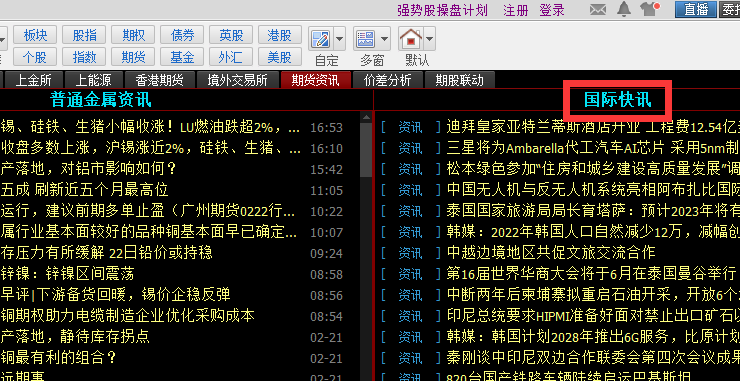Click the news list scrollbar up arrow
This screenshot has height=381, width=740.
point(366,116)
